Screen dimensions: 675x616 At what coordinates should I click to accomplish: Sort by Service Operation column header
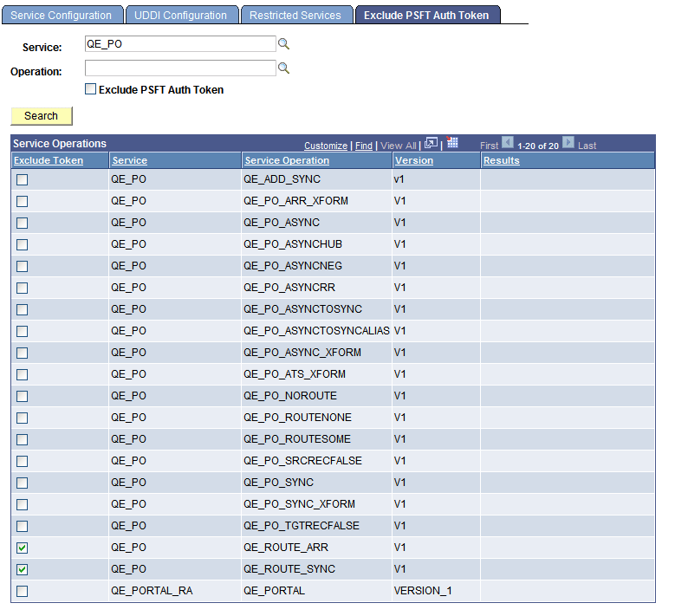coord(287,160)
